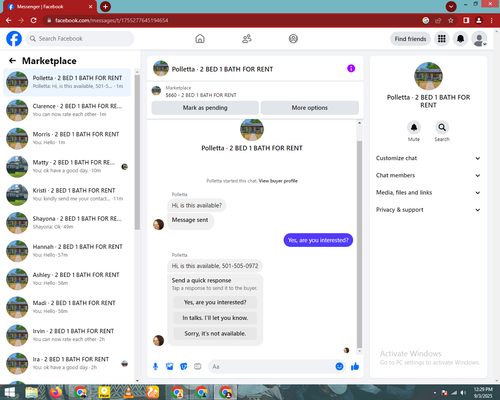
Task: Send a thumbs-up like
Action: [355, 366]
